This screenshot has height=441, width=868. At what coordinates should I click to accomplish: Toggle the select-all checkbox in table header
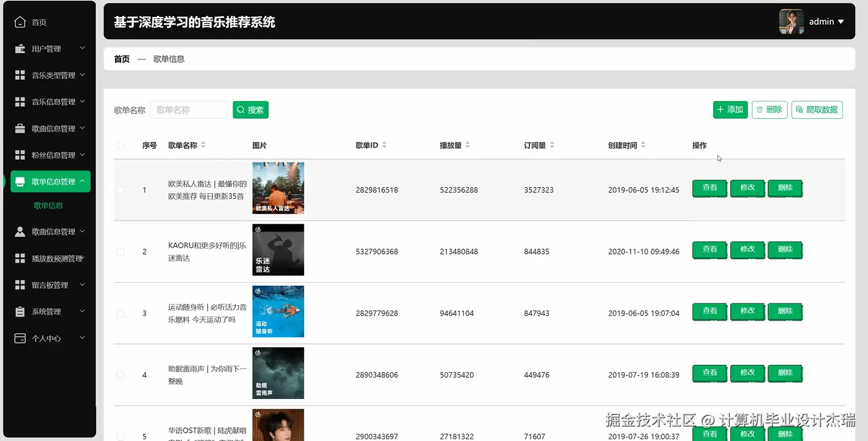[x=121, y=146]
